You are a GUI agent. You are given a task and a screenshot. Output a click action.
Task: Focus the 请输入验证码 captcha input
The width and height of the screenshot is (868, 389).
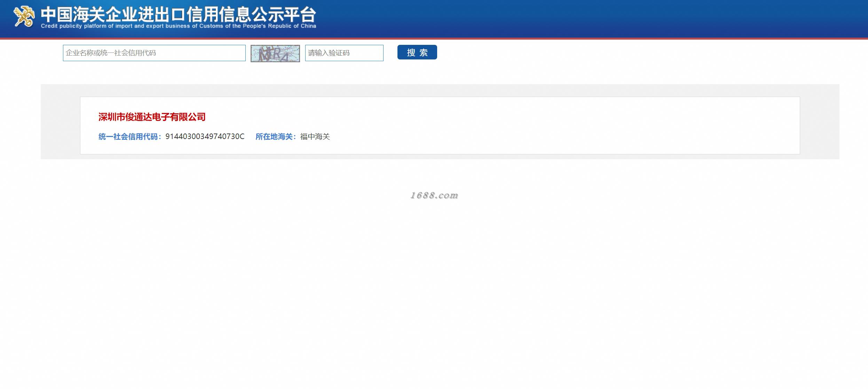coord(344,53)
